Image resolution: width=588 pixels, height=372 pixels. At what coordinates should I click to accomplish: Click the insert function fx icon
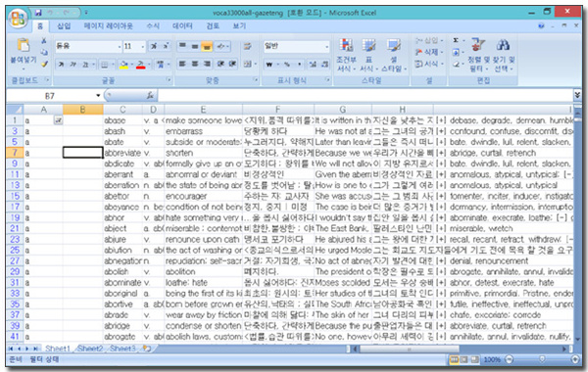(150, 96)
